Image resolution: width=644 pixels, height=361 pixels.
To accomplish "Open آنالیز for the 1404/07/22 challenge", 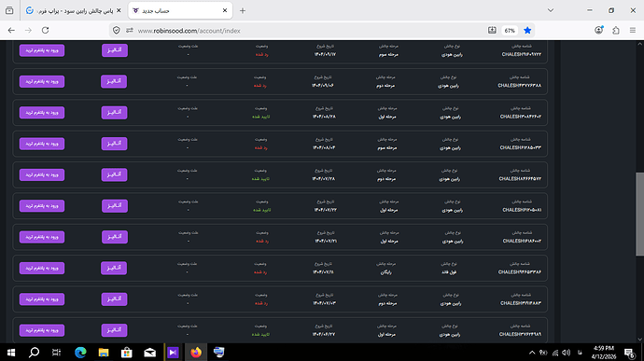I will tap(115, 206).
